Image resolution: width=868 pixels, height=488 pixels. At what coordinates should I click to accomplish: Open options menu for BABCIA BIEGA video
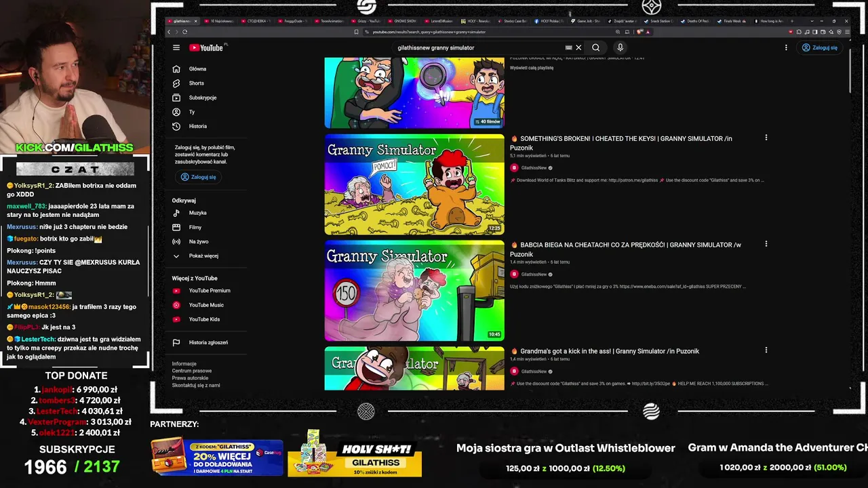766,244
